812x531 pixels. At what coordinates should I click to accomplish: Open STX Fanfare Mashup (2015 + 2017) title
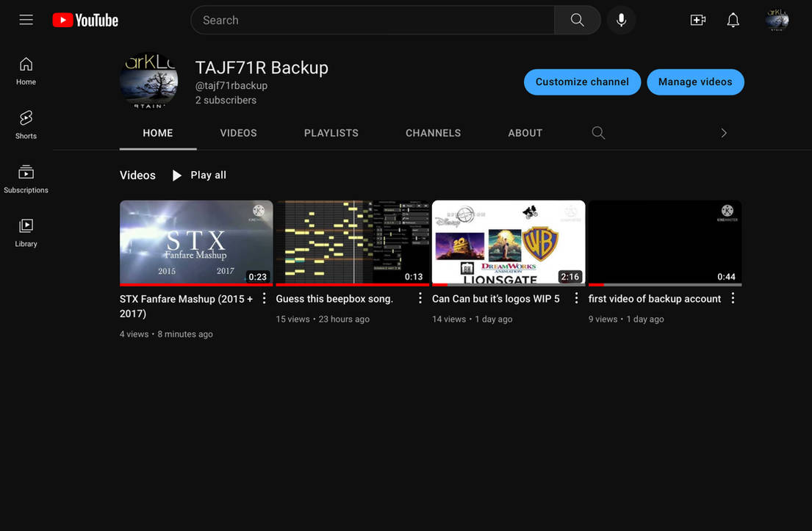(x=186, y=306)
